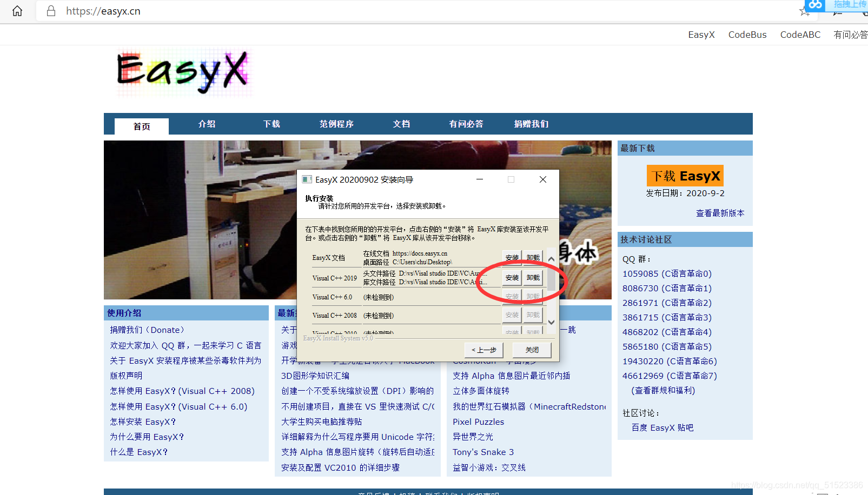Screen dimensions: 868x495
Task: Click the installer window title bar icon
Action: (307, 179)
